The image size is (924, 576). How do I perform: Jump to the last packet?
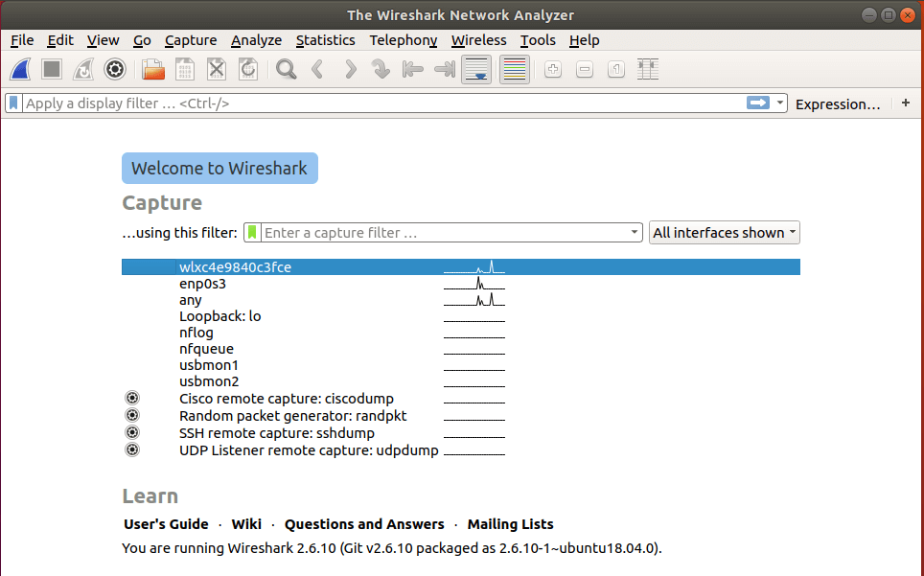pyautogui.click(x=445, y=70)
